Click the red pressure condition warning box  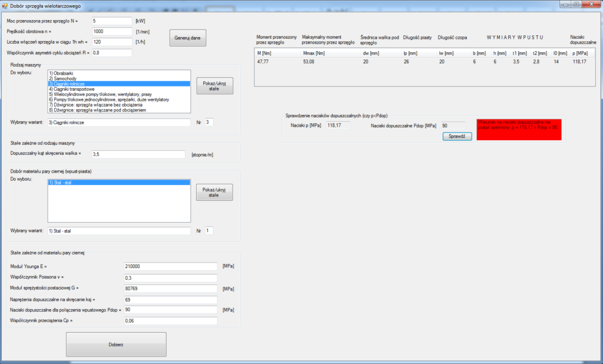(519, 130)
